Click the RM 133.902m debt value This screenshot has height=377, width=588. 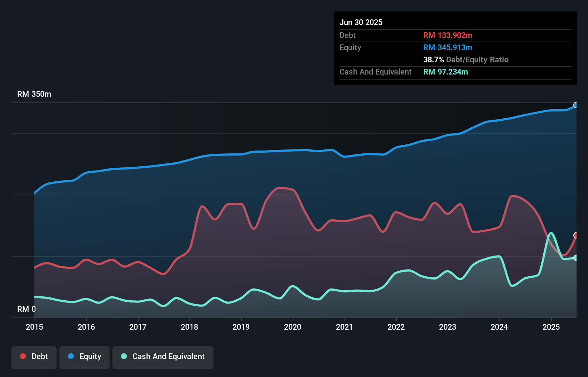coord(448,35)
